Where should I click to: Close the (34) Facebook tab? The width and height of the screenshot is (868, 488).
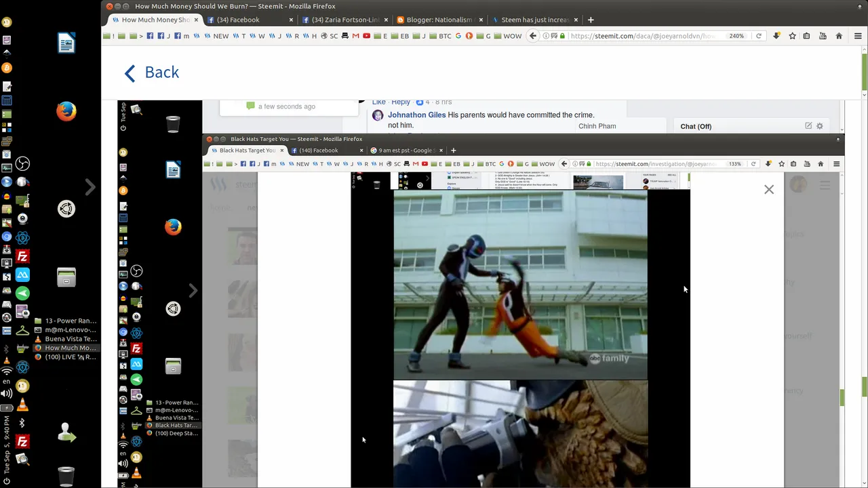(291, 20)
